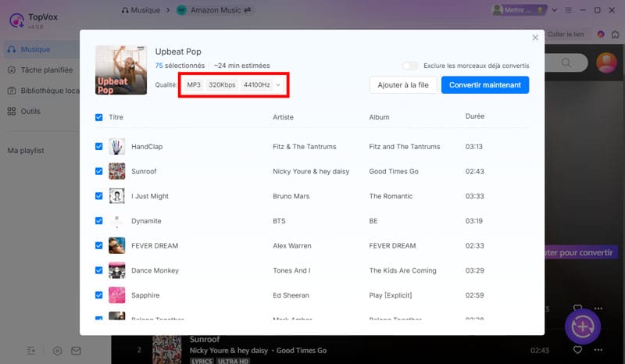625x364 pixels.
Task: Like the Sunroof track with heart icon
Action: pos(577,350)
